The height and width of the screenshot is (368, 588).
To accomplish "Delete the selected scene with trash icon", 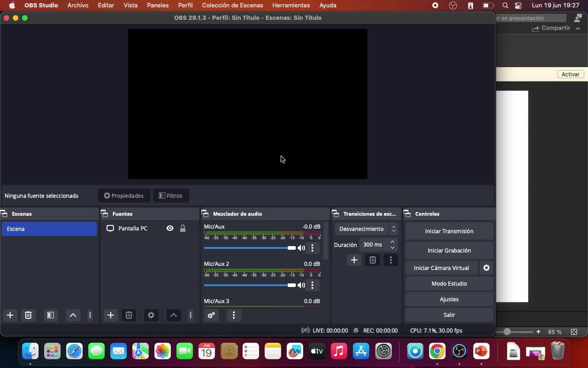I will click(x=28, y=315).
